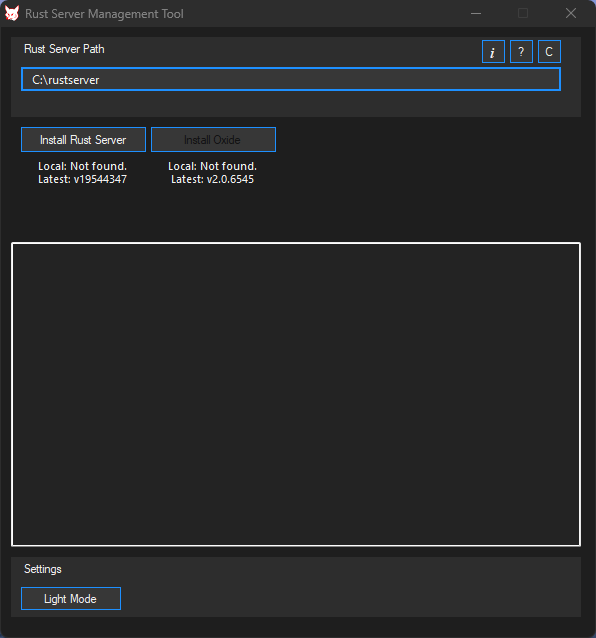
Task: Select the "Latest: v2.0.6545" Oxide version text
Action: coord(212,179)
